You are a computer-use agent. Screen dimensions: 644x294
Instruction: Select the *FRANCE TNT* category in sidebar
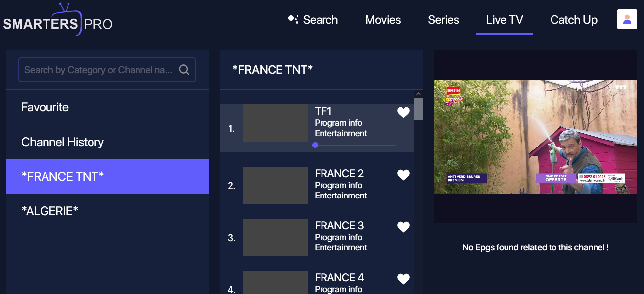pos(107,176)
